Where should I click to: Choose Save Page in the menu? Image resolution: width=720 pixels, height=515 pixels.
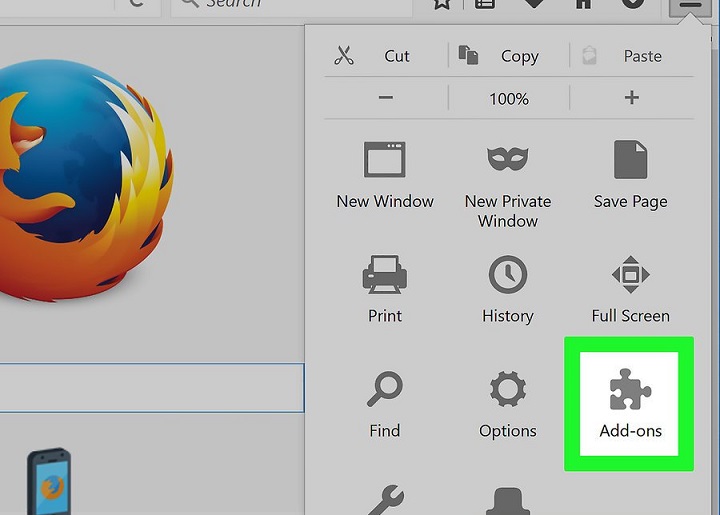coord(630,175)
